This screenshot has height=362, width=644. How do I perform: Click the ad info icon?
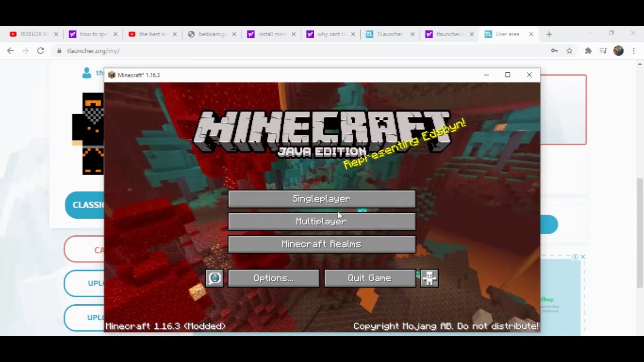(575, 257)
